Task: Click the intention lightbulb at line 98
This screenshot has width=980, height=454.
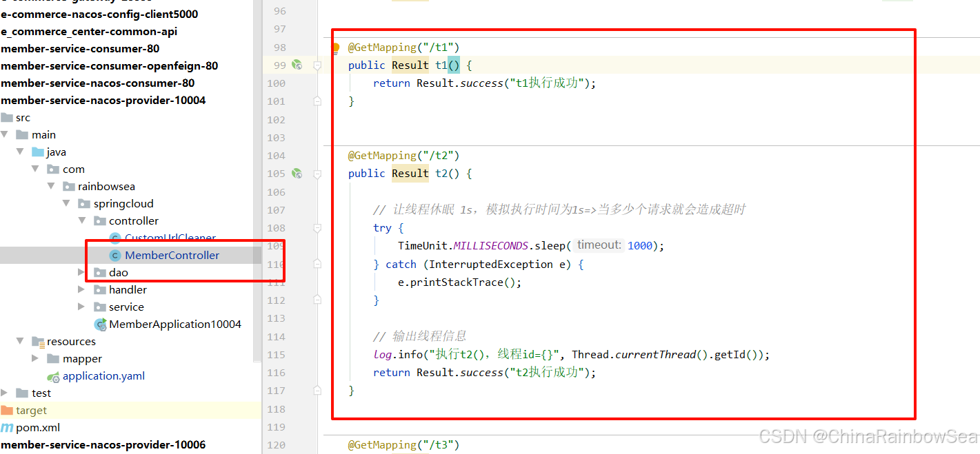Action: pyautogui.click(x=335, y=48)
